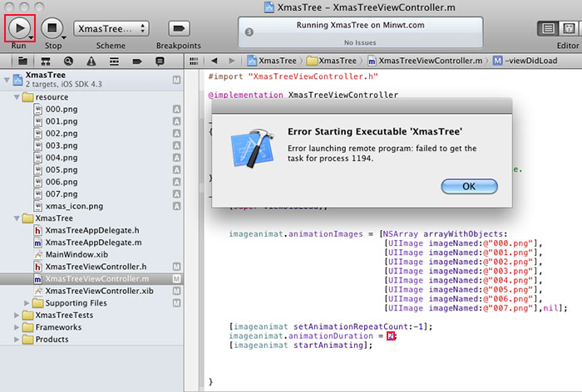Select the standard editor view button
This screenshot has width=582, height=392.
548,28
